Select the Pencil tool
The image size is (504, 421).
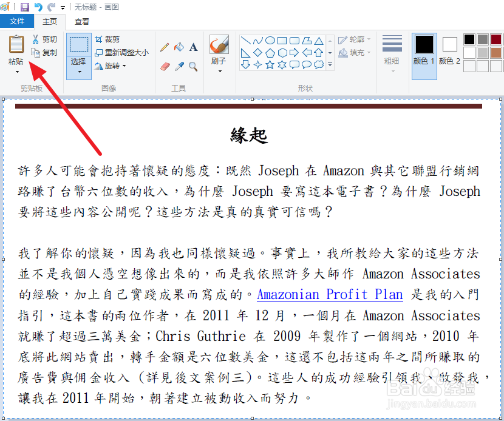click(x=164, y=47)
